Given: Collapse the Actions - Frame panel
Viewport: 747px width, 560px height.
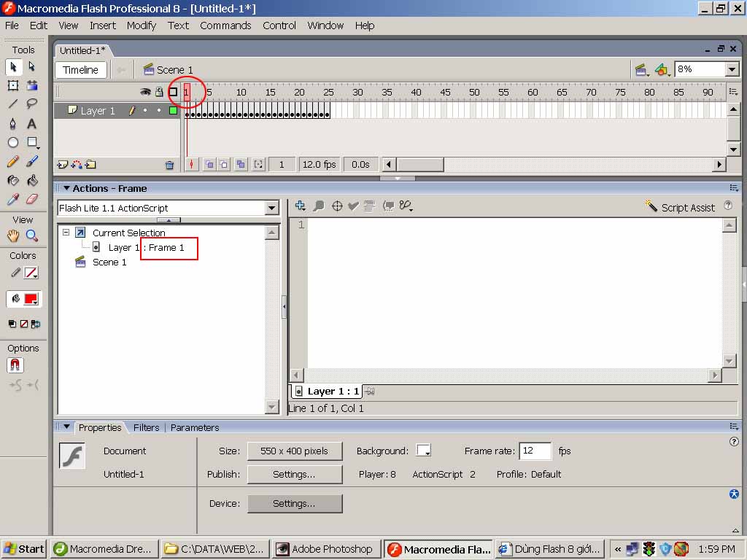Looking at the screenshot, I should [66, 188].
